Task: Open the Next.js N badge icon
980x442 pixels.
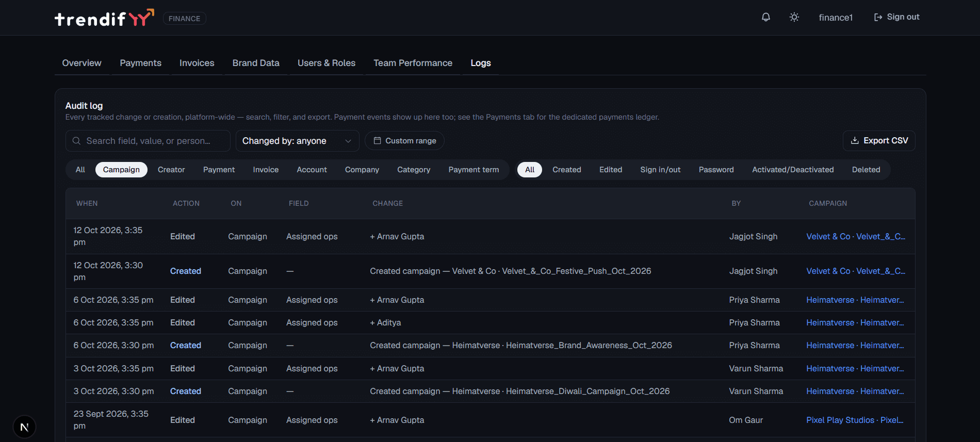Action: tap(24, 427)
